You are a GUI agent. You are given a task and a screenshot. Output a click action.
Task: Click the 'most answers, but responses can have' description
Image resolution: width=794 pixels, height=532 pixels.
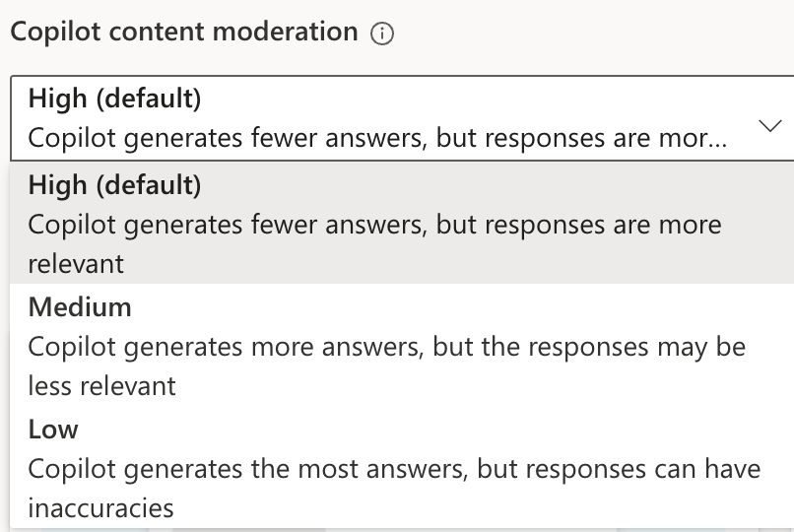pyautogui.click(x=529, y=469)
